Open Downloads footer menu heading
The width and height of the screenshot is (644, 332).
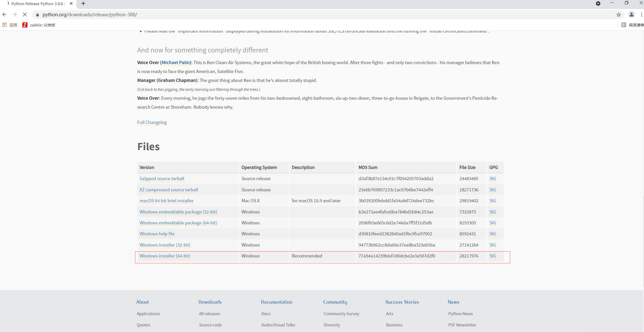point(210,302)
